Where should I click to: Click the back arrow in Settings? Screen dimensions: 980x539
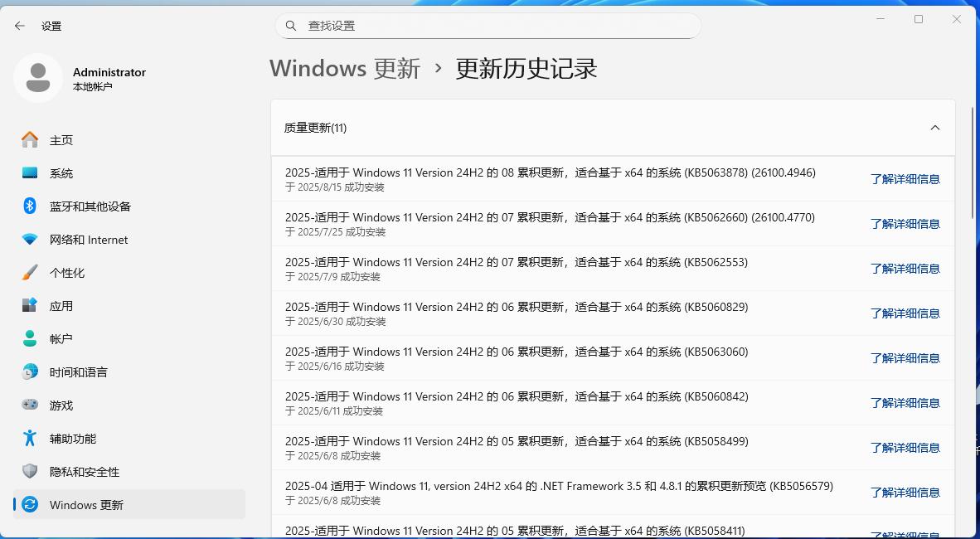20,26
